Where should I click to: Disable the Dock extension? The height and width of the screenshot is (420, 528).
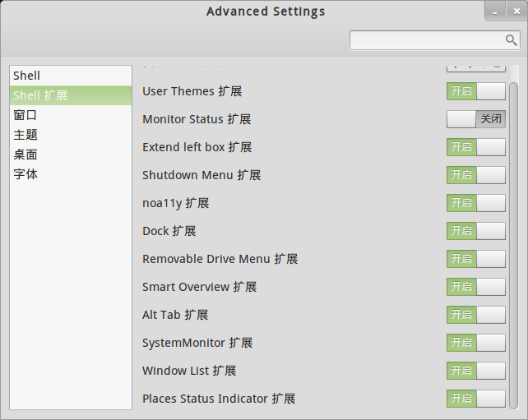click(x=475, y=231)
